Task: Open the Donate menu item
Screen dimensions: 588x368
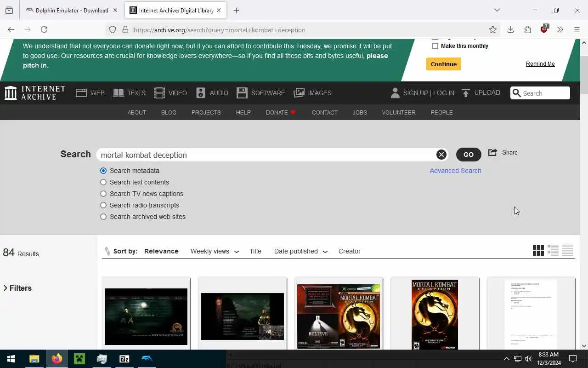Action: (281, 112)
